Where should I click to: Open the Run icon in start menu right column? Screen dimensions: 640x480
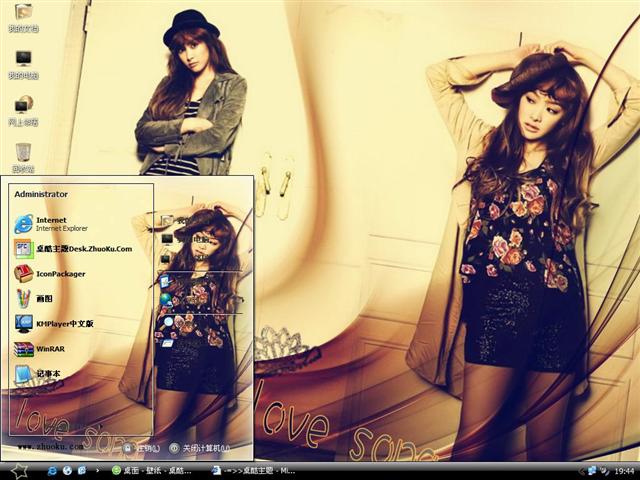pos(167,343)
